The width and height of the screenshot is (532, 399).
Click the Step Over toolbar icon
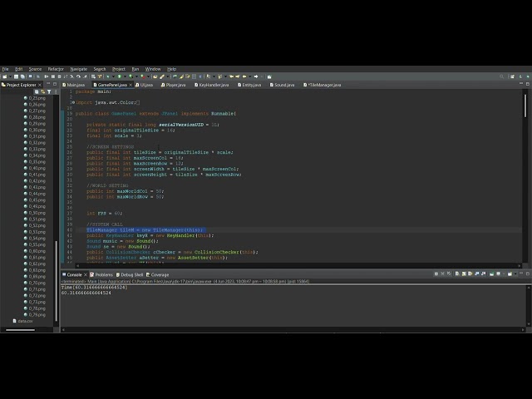pos(78,76)
